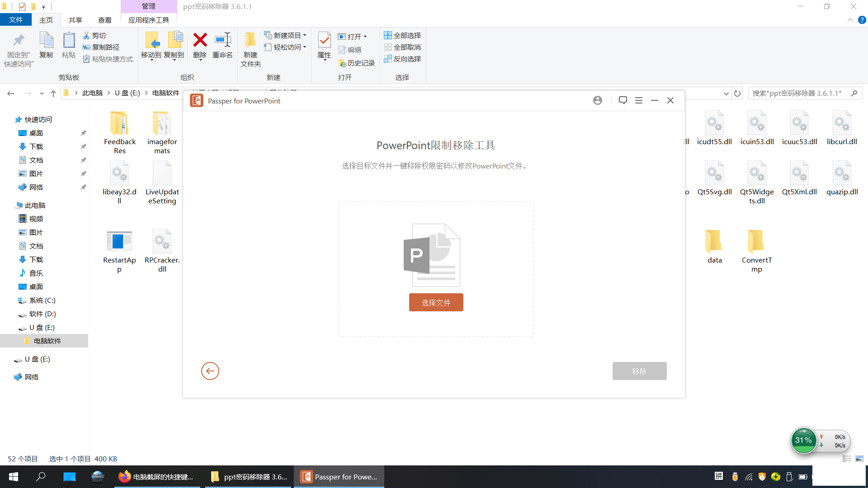Viewport: 868px width, 488px height.
Task: Expand the Easy Access (轻松访问) dropdown
Action: [x=286, y=47]
